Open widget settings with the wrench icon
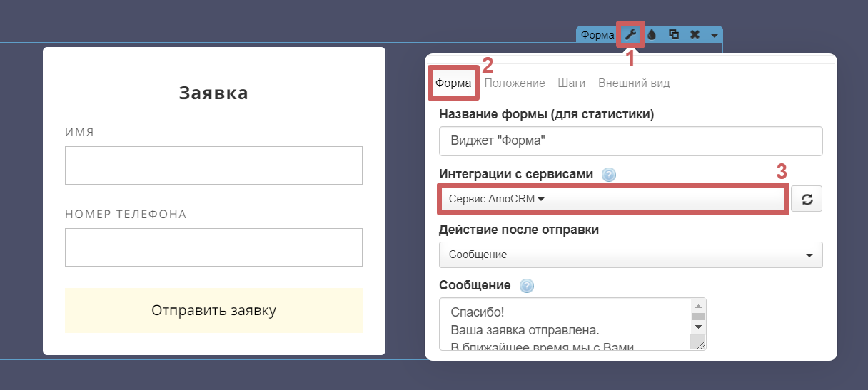Screen dimensions: 868x390 (630, 34)
